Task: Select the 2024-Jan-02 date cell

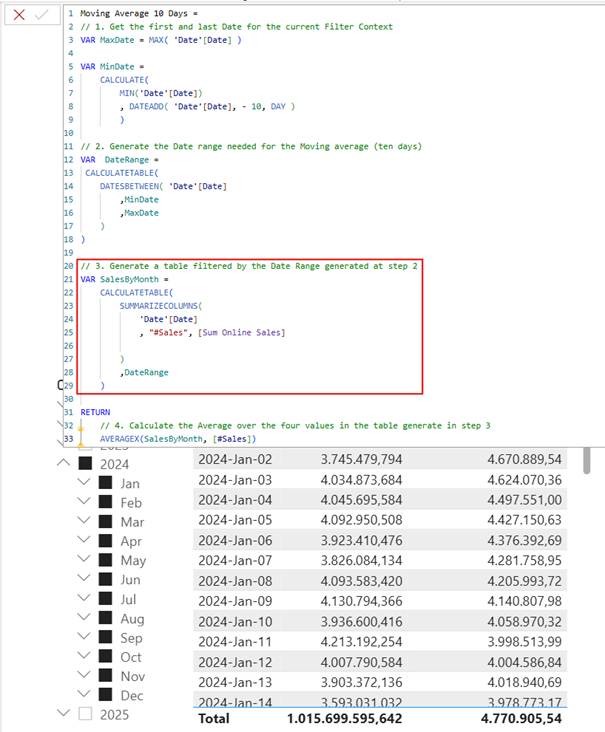Action: [235, 459]
